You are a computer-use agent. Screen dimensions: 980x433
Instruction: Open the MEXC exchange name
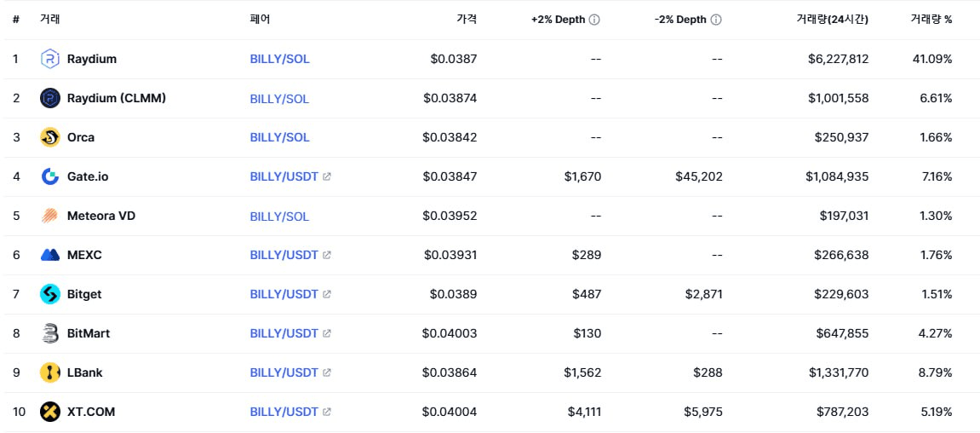[x=84, y=256]
